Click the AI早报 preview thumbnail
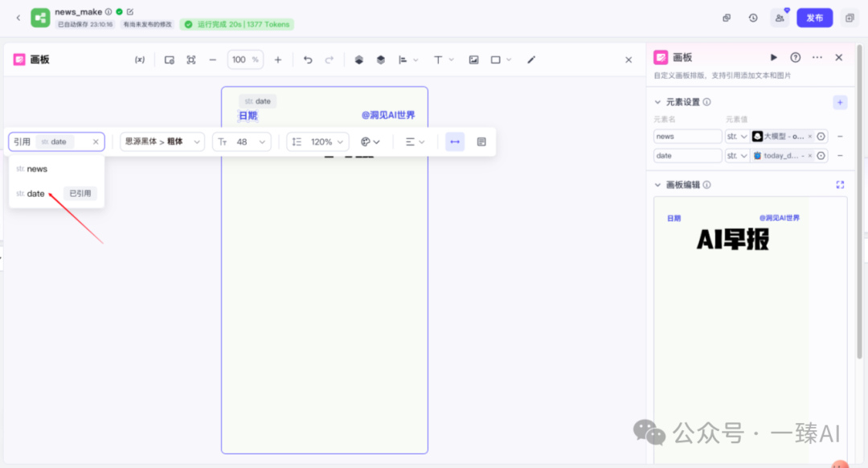The image size is (868, 468). pos(732,240)
